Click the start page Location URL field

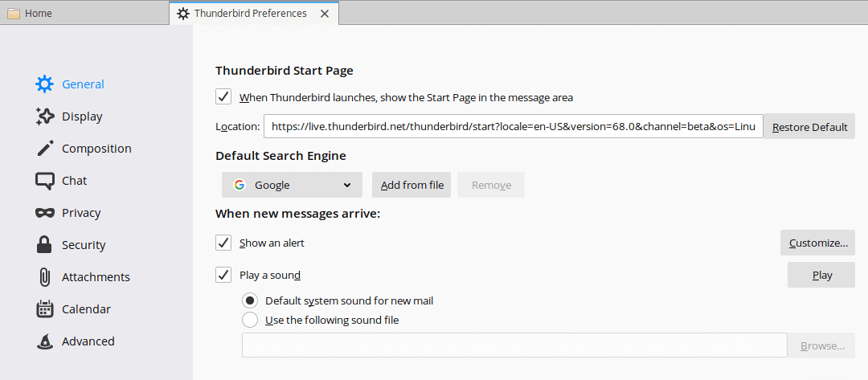tap(514, 127)
